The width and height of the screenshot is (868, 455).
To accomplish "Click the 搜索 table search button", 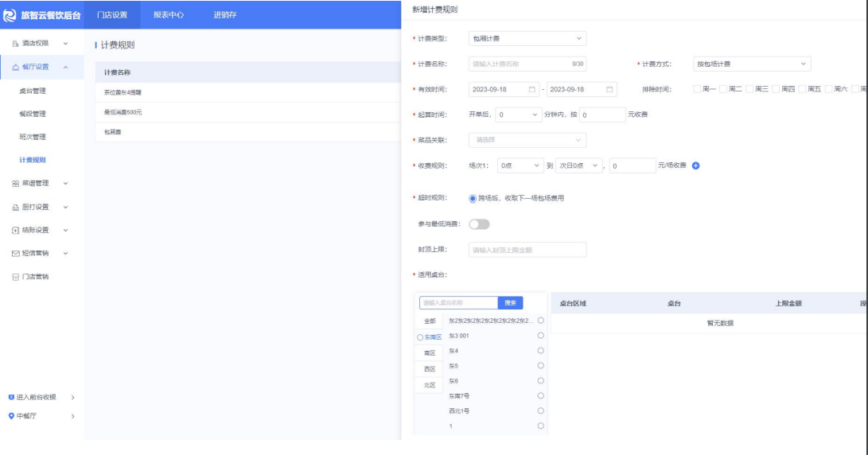I will coord(511,303).
